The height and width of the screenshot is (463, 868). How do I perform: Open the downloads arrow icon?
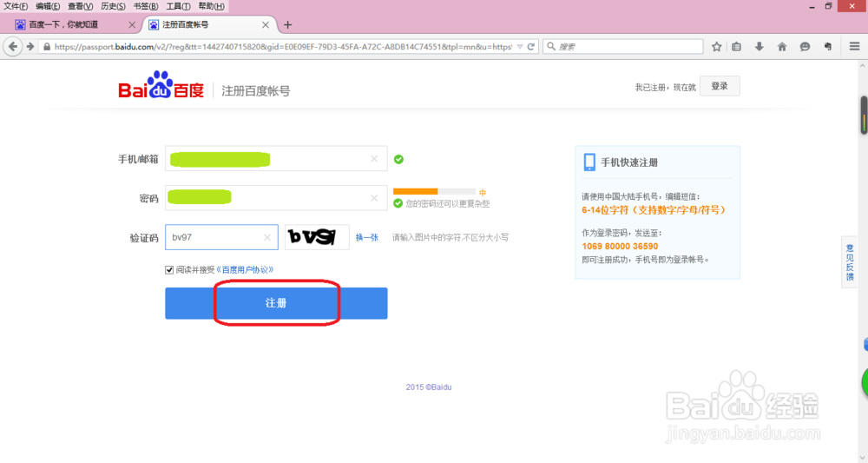759,47
